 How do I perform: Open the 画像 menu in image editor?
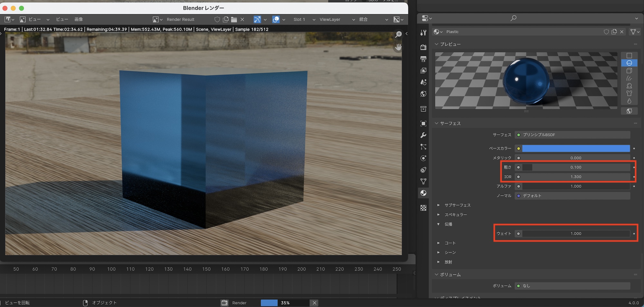79,19
